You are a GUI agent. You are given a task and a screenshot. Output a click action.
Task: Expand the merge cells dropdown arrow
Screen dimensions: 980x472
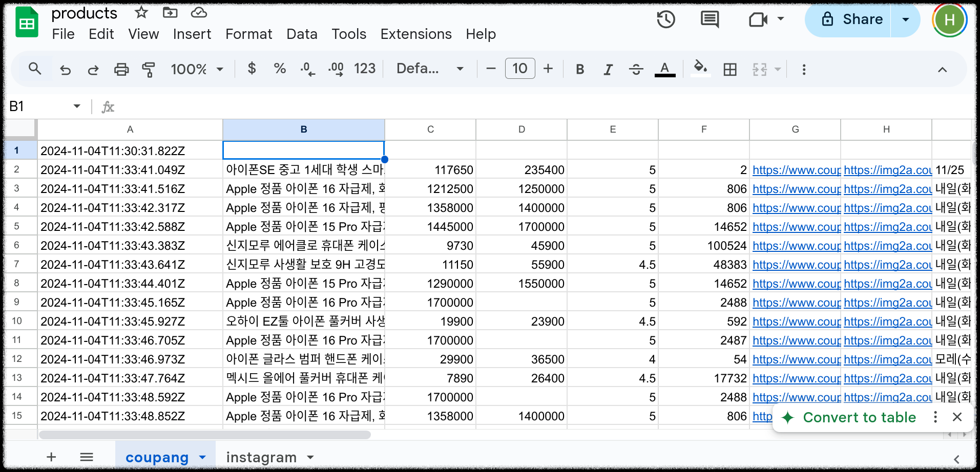coord(778,69)
